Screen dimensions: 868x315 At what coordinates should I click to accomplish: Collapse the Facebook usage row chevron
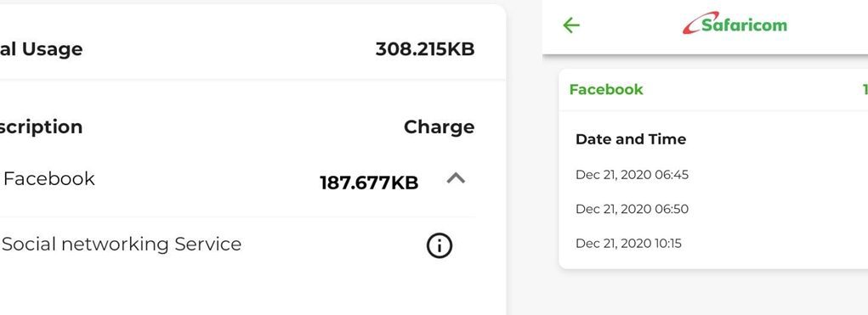pos(456,178)
